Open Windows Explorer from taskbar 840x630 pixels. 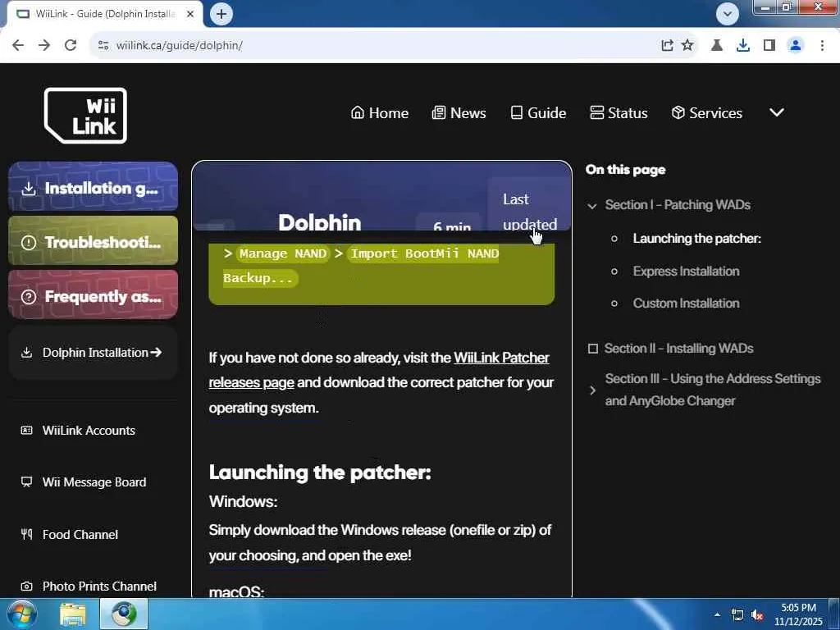click(x=73, y=614)
